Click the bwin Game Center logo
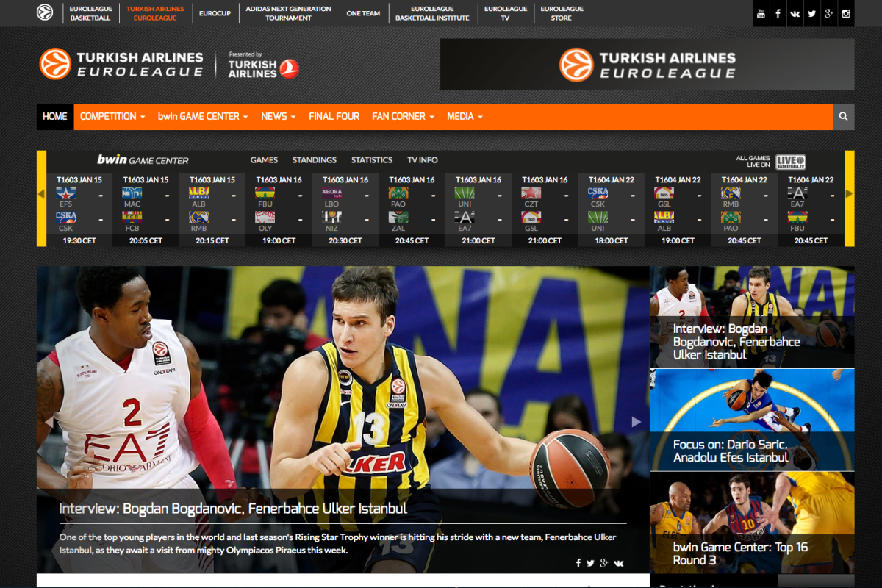882x588 pixels. (143, 159)
